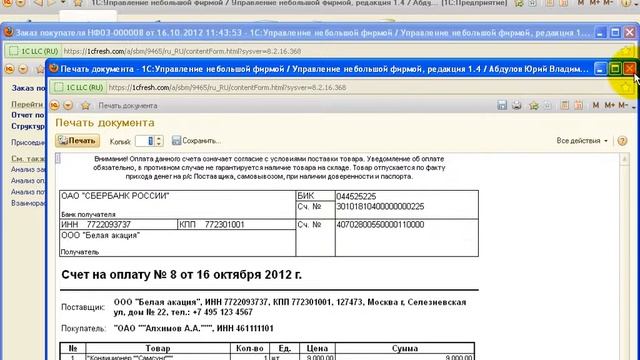Open 'Присоедин' link in back window sidebar
The width and height of the screenshot is (640, 360).
[28, 142]
